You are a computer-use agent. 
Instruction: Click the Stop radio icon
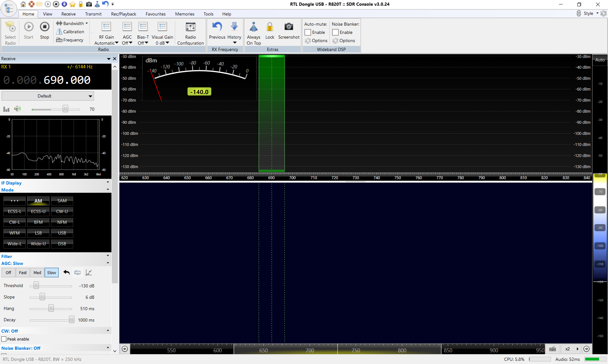coord(45,27)
